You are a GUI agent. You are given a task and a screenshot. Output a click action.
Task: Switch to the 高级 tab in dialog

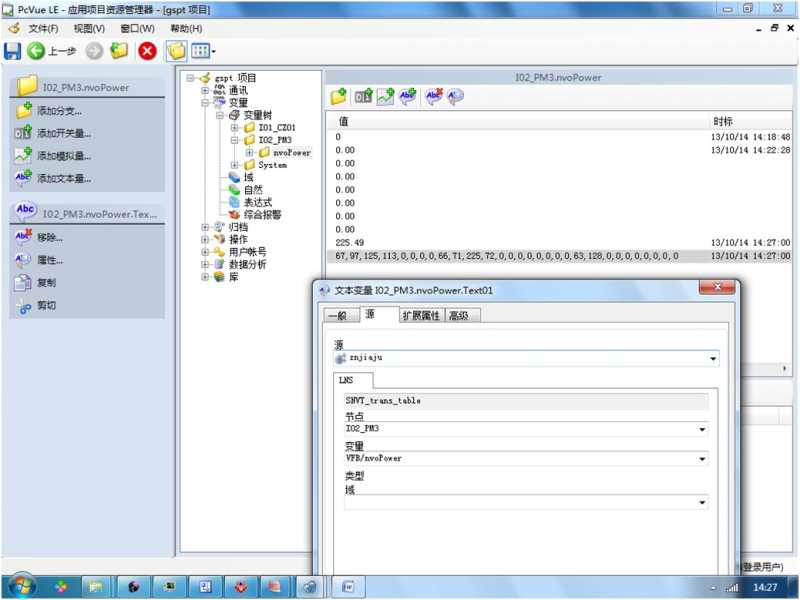(x=459, y=316)
